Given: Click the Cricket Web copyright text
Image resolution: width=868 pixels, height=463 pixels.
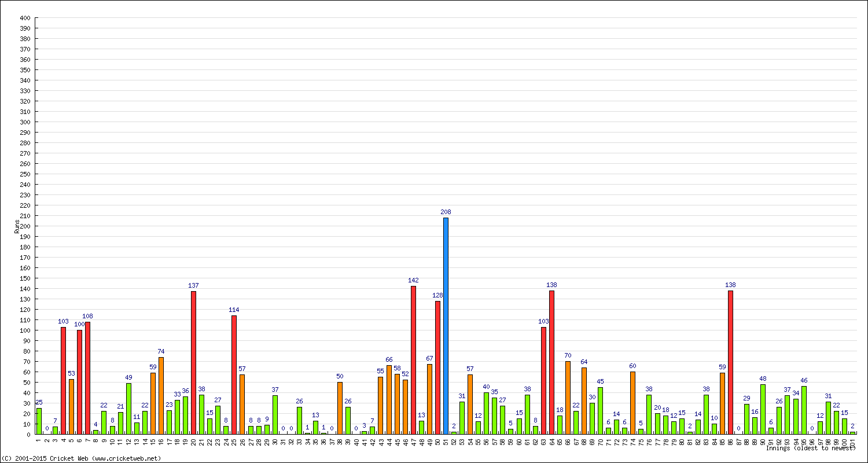Looking at the screenshot, I should [82, 458].
